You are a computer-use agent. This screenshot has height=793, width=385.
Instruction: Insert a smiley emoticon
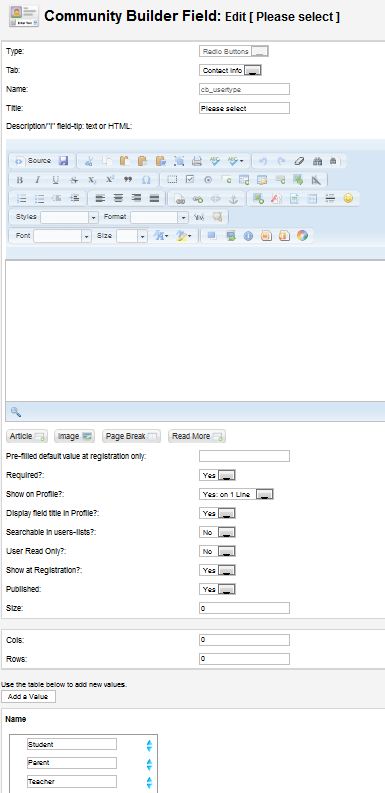pos(348,199)
